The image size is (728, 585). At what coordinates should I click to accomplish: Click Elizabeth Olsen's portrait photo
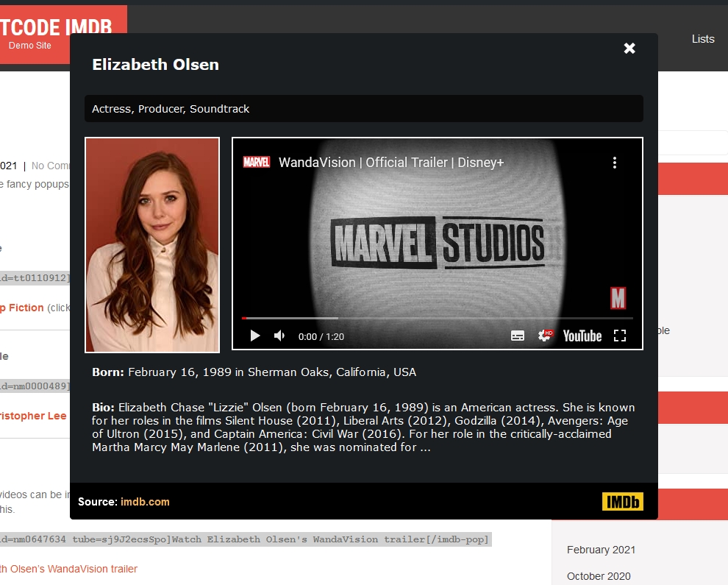(x=152, y=245)
